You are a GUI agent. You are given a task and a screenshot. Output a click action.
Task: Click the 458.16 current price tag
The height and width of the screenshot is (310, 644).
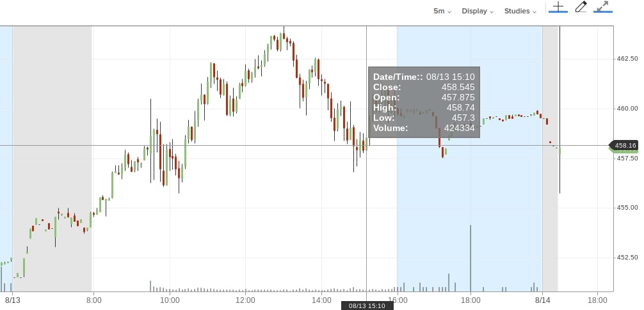point(625,146)
